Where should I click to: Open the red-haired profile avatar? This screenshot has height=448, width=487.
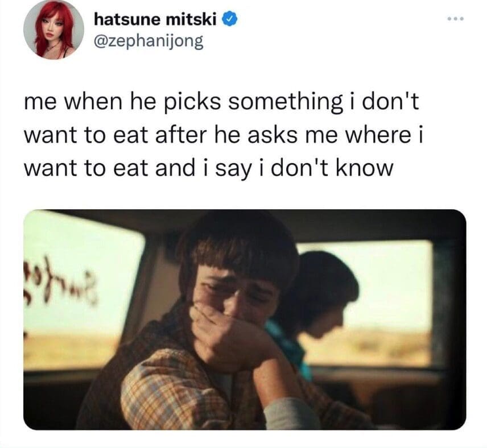(x=53, y=29)
